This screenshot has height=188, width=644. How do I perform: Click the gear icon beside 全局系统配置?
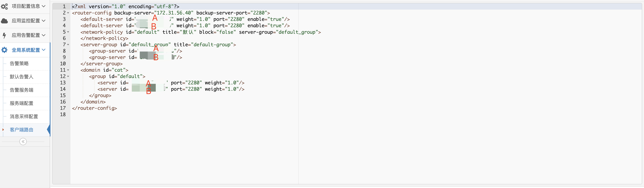coord(4,50)
